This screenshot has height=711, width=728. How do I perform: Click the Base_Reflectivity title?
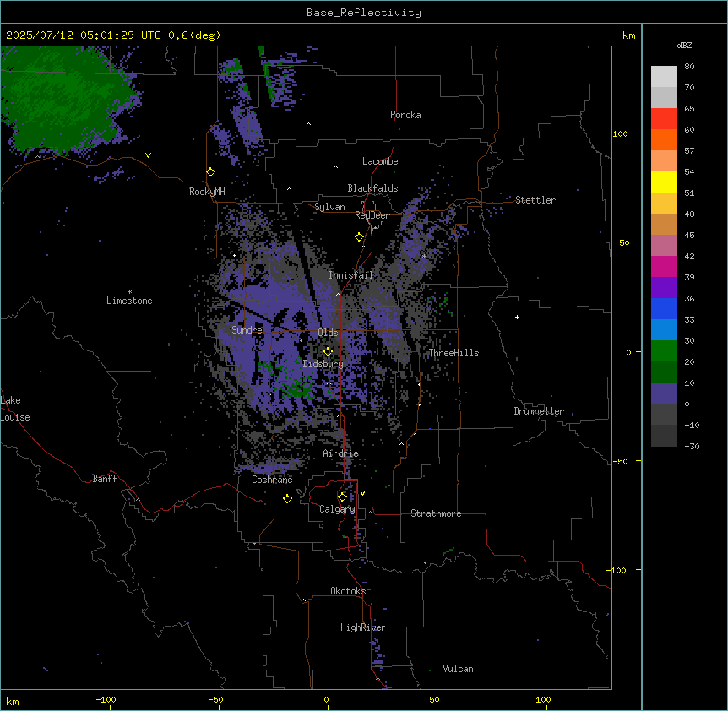(x=364, y=13)
